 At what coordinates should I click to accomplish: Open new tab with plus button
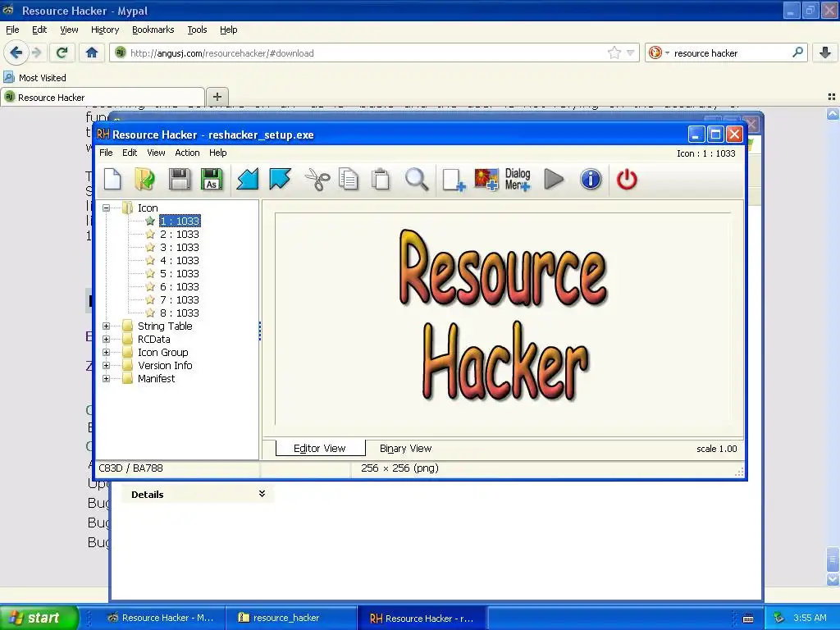[217, 97]
